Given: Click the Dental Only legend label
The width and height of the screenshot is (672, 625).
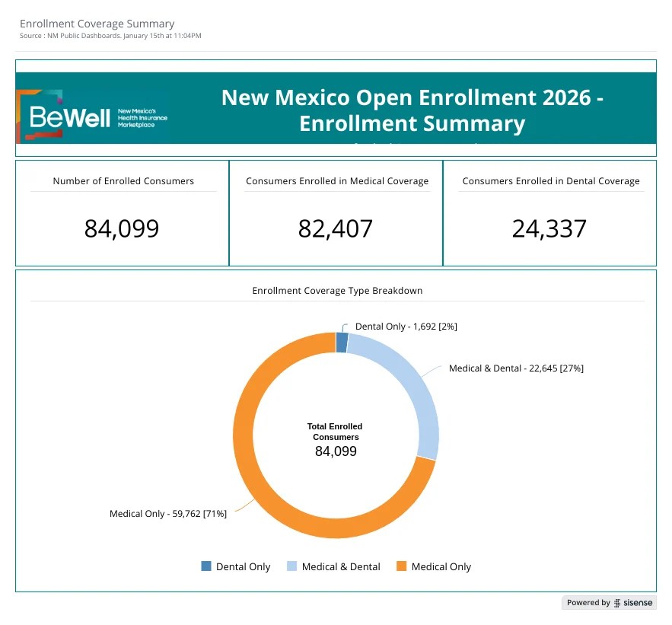Looking at the screenshot, I should 243,566.
